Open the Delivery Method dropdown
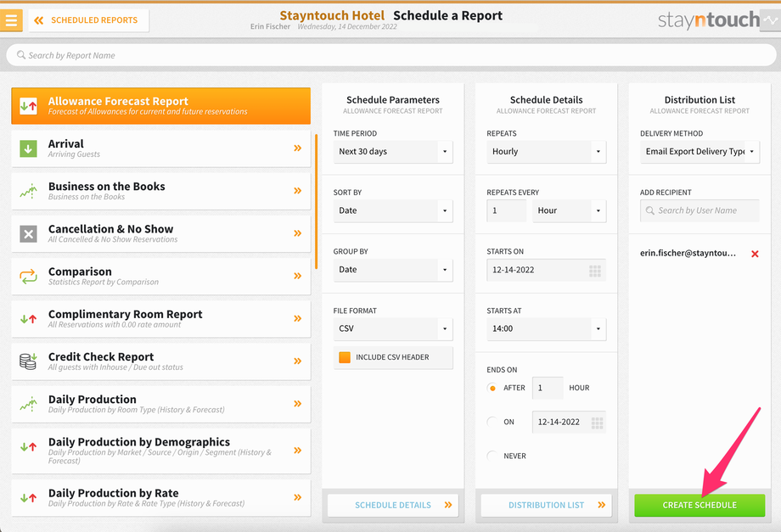The height and width of the screenshot is (532, 781). 700,152
